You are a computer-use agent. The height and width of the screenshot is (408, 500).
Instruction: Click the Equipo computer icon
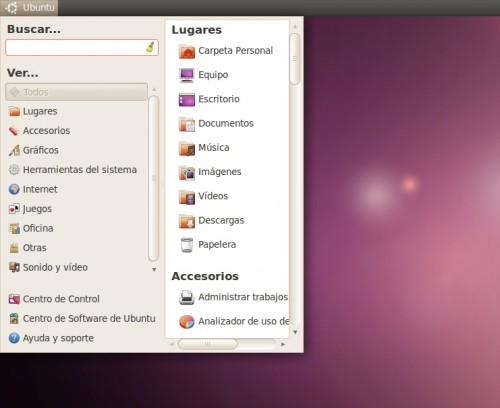tap(187, 76)
